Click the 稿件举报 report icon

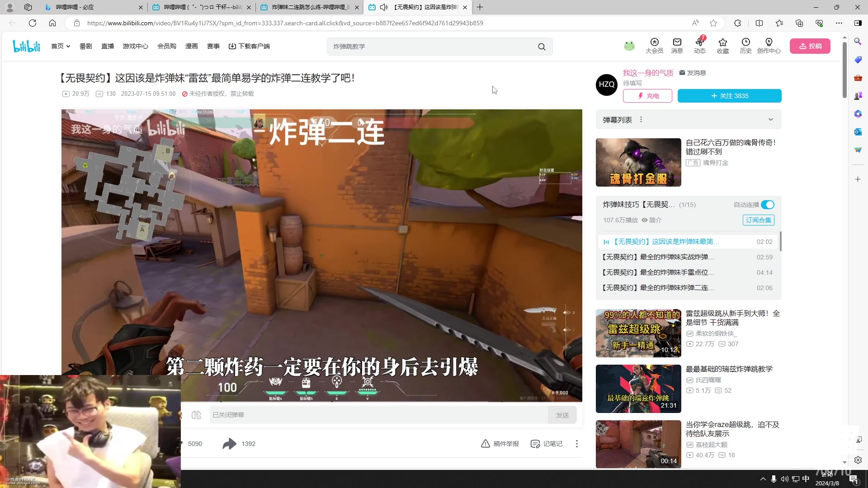tap(485, 444)
